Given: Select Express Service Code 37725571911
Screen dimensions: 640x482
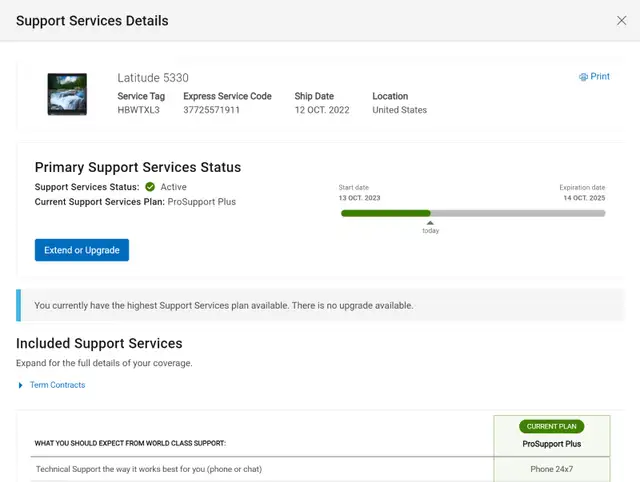Looking at the screenshot, I should [x=211, y=110].
